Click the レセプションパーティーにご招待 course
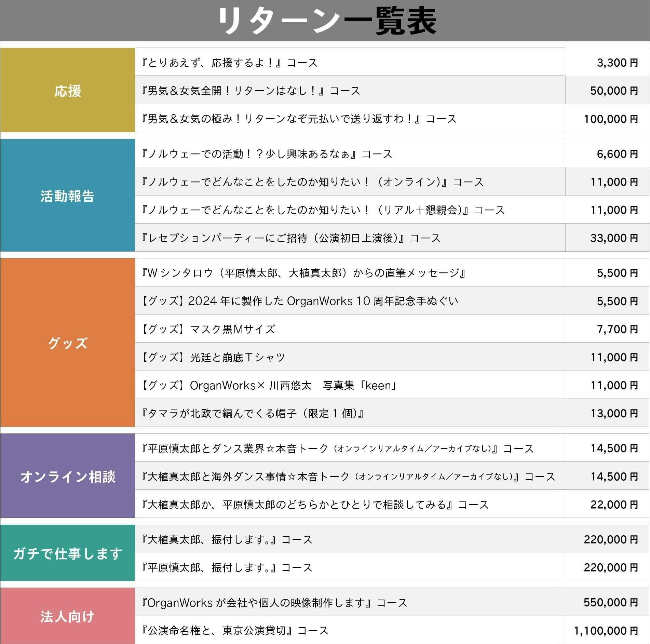 pos(290,238)
